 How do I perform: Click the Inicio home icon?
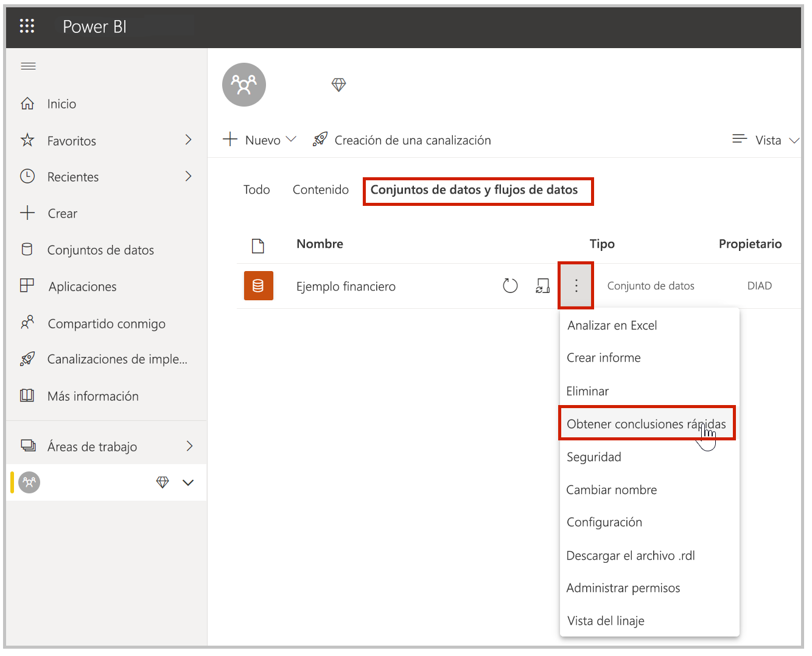[27, 104]
